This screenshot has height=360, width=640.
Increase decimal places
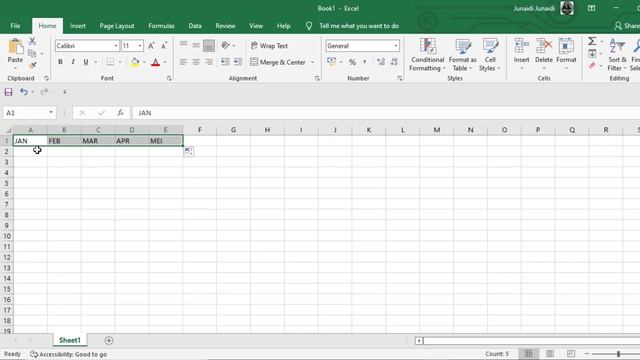click(x=381, y=62)
